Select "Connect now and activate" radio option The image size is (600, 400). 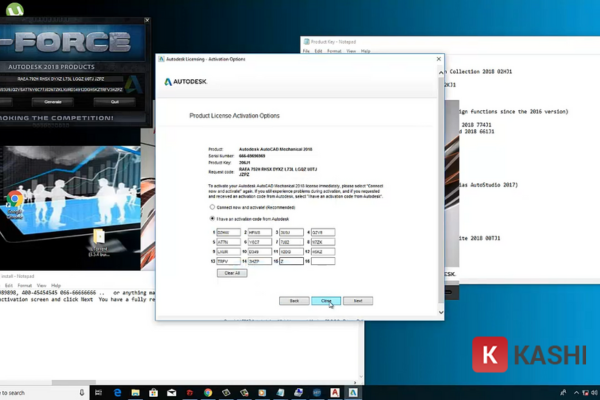pos(211,207)
